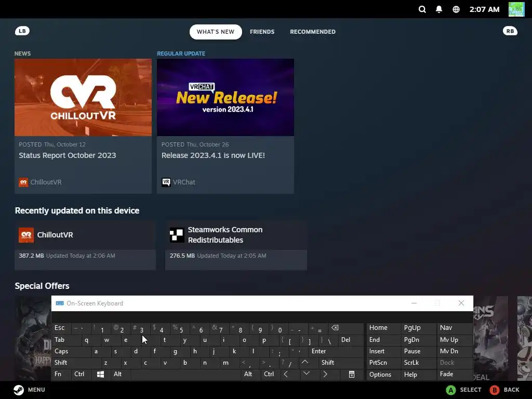Open Steamworks Common Redistributables icon
Viewport: 532px width, 399px height.
pyautogui.click(x=177, y=235)
